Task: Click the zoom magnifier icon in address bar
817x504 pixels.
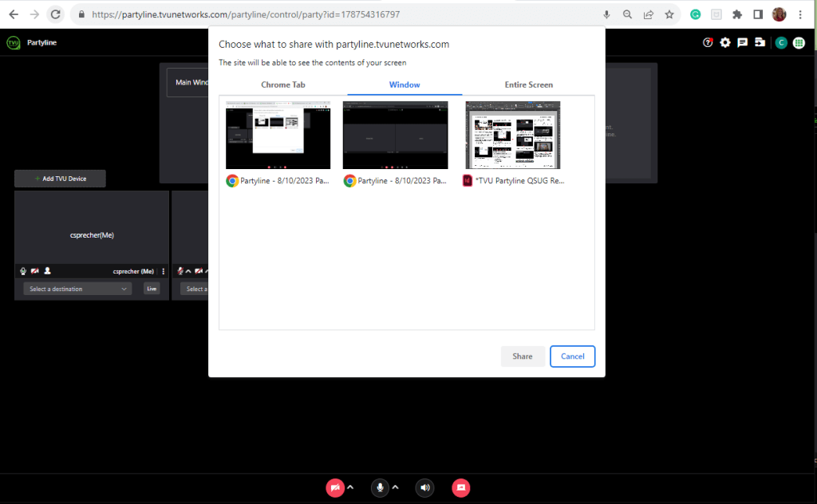Action: point(627,14)
